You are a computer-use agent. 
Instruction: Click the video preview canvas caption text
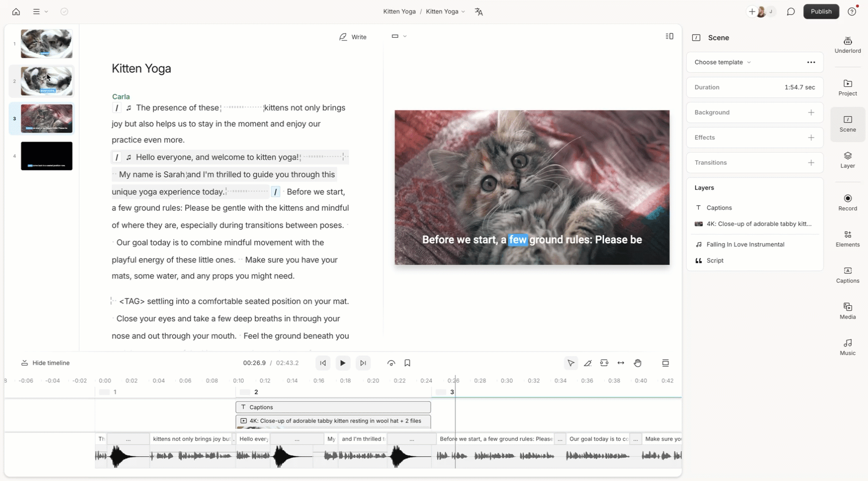[x=532, y=240]
